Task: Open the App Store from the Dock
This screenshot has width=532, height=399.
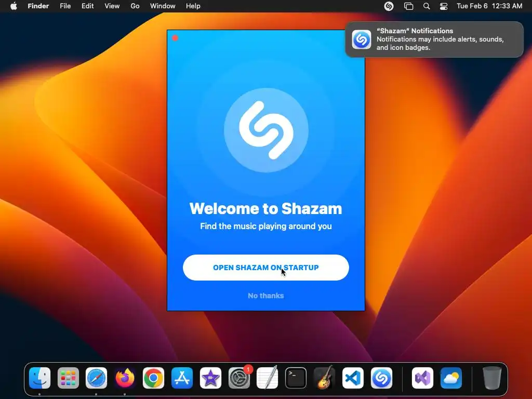Action: coord(182,378)
